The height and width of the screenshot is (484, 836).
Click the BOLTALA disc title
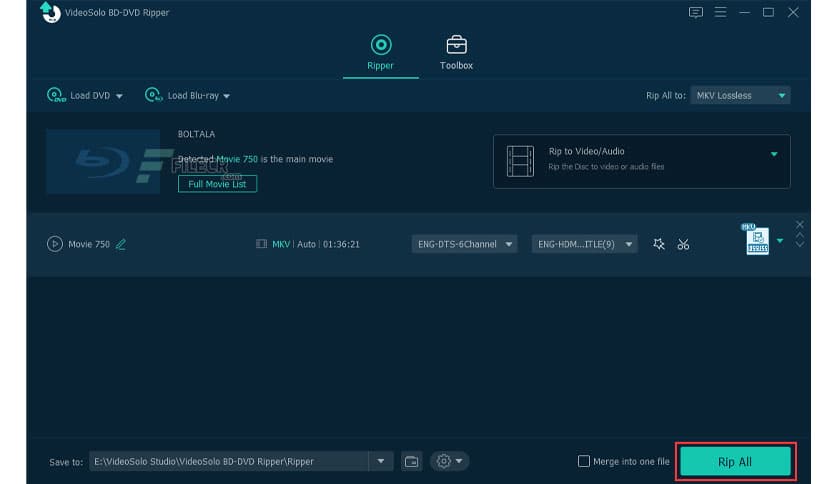(x=196, y=134)
